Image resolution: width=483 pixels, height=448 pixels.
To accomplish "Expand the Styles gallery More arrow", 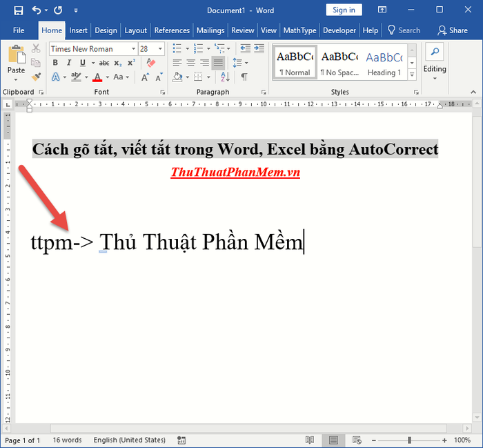I will 412,75.
